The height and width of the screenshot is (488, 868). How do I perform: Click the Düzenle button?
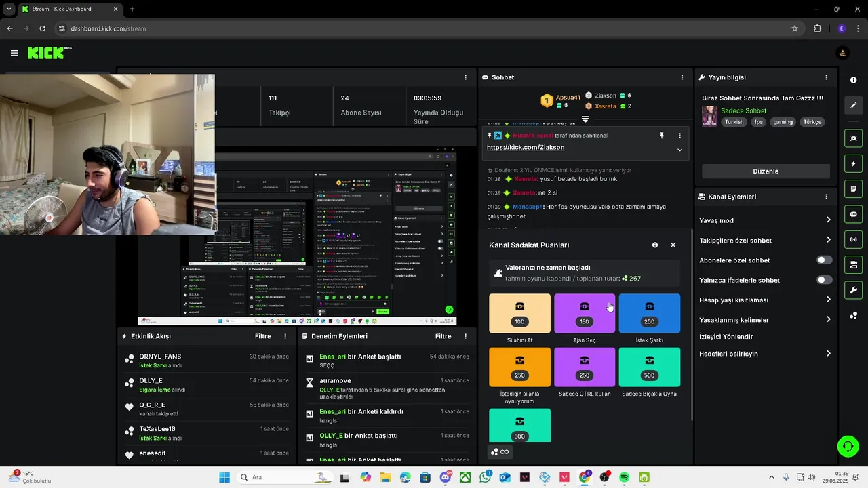click(766, 171)
